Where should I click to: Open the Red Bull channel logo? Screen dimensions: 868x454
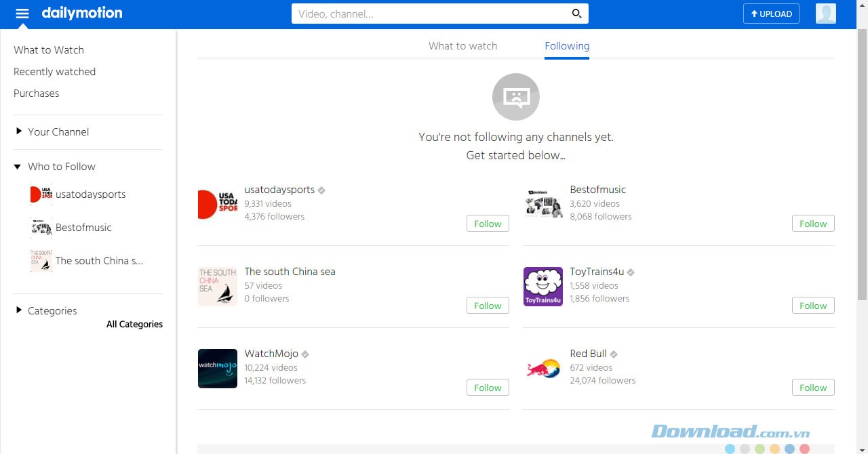click(542, 369)
